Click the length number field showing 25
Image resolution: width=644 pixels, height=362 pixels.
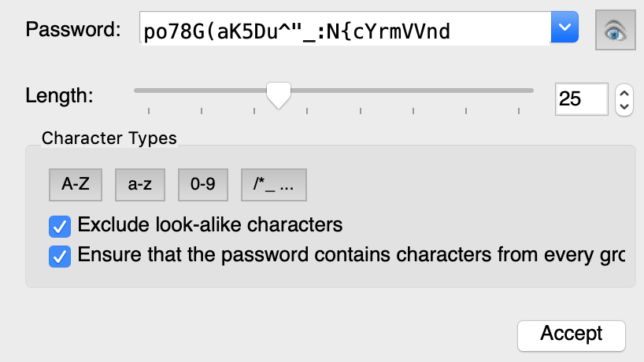coord(581,98)
